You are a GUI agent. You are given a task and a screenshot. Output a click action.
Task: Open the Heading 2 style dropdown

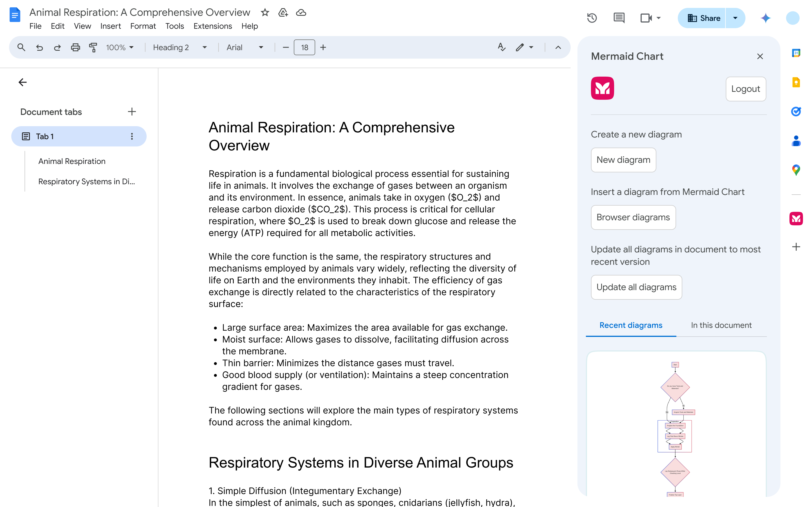180,47
